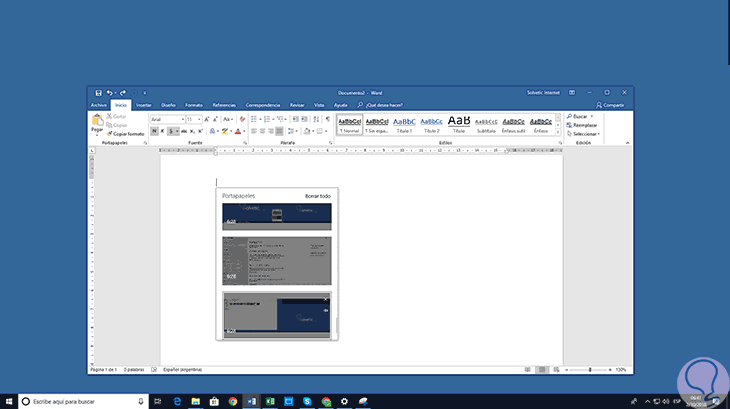Switch to the Correspondencia tab

point(263,105)
